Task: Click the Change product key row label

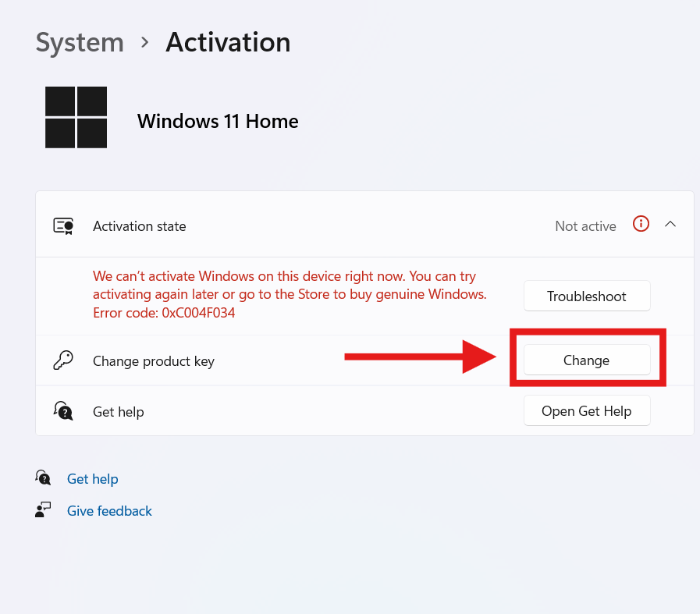Action: (x=154, y=361)
